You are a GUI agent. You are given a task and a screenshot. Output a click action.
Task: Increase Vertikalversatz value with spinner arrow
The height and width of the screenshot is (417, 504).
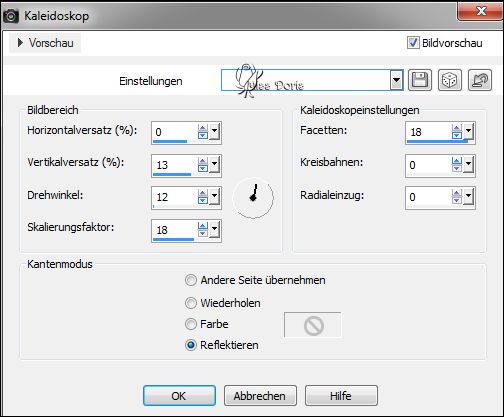203,161
